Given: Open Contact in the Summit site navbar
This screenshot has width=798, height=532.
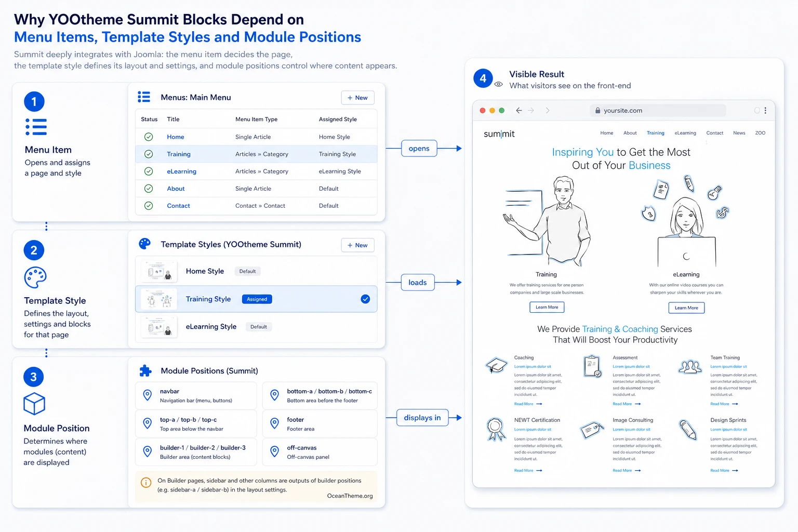Looking at the screenshot, I should [x=715, y=133].
